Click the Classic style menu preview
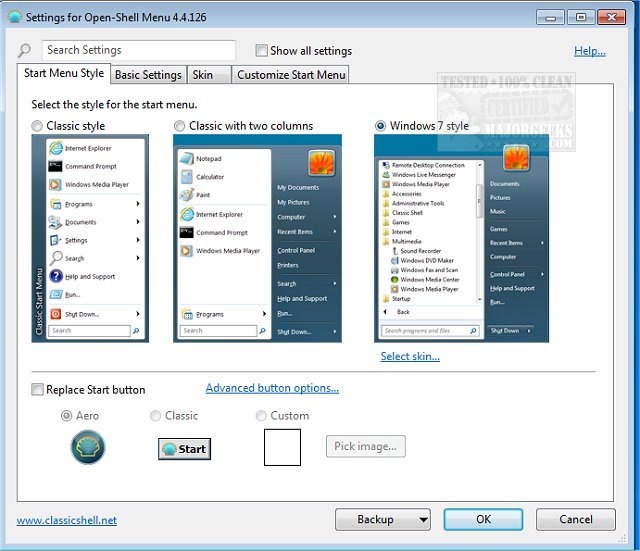This screenshot has width=640, height=551. pyautogui.click(x=90, y=239)
